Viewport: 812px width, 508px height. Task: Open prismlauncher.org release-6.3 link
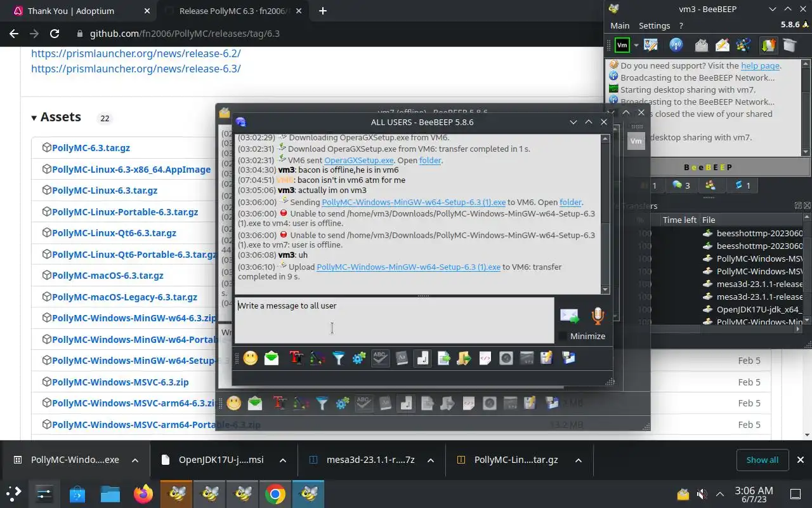[x=136, y=69]
